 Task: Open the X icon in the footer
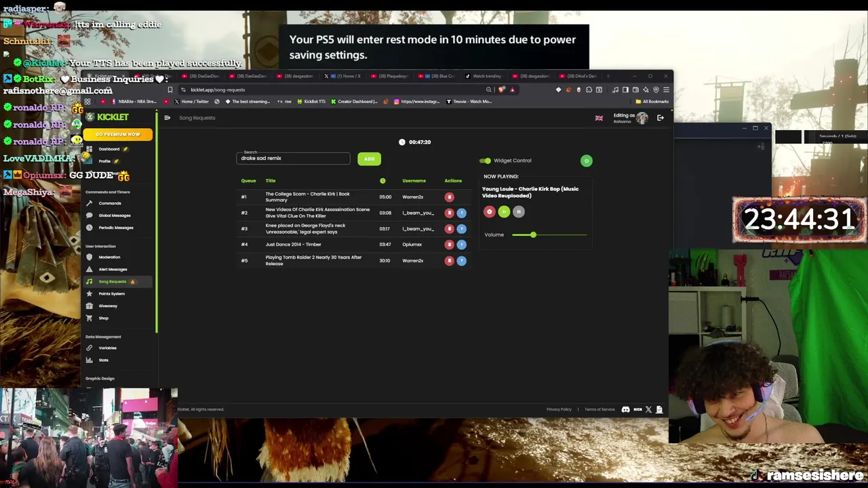point(648,409)
